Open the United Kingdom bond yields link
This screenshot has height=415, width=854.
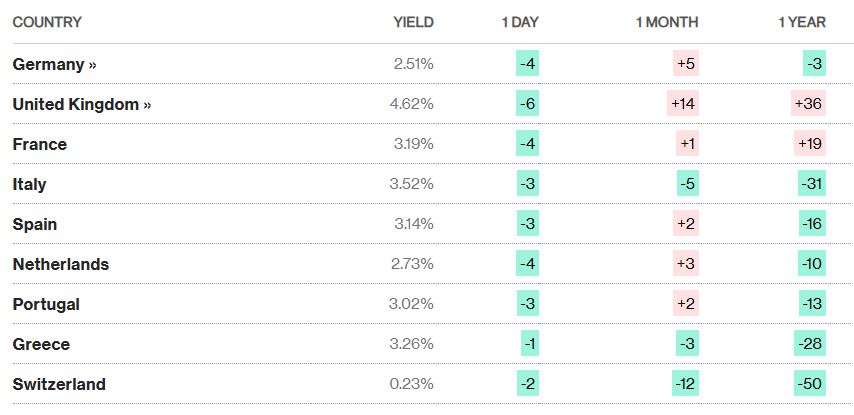pos(81,104)
